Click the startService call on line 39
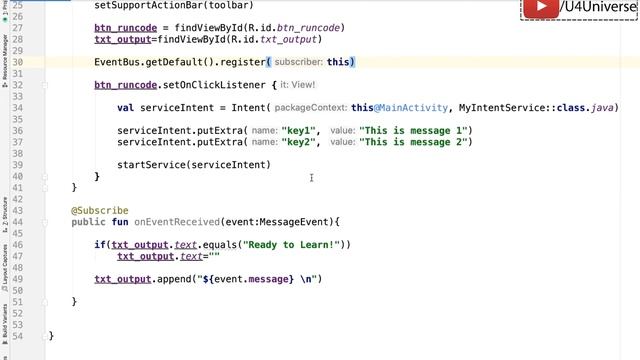 (x=151, y=165)
